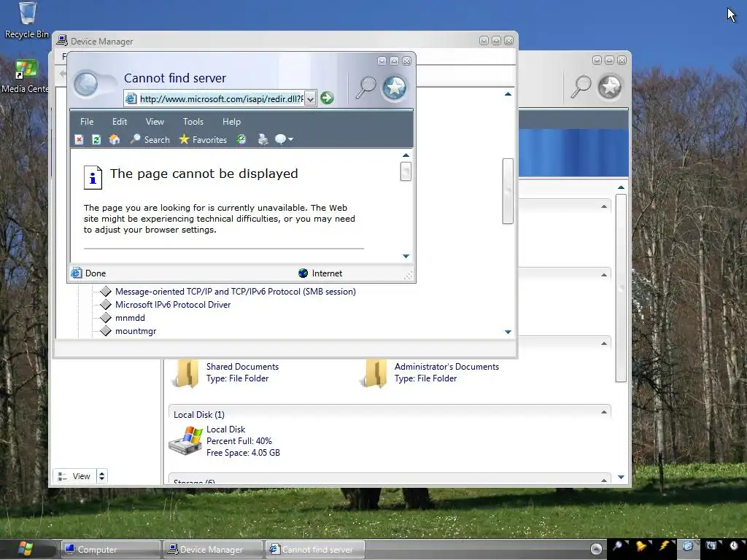Click the clock icon in system tray
Viewport: 747px width, 560px height.
click(x=734, y=545)
